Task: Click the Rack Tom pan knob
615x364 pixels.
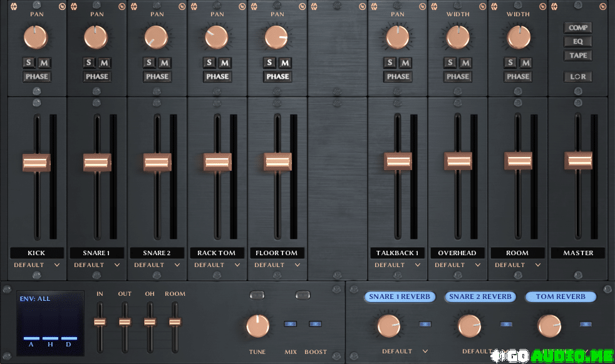Action: coord(217,38)
